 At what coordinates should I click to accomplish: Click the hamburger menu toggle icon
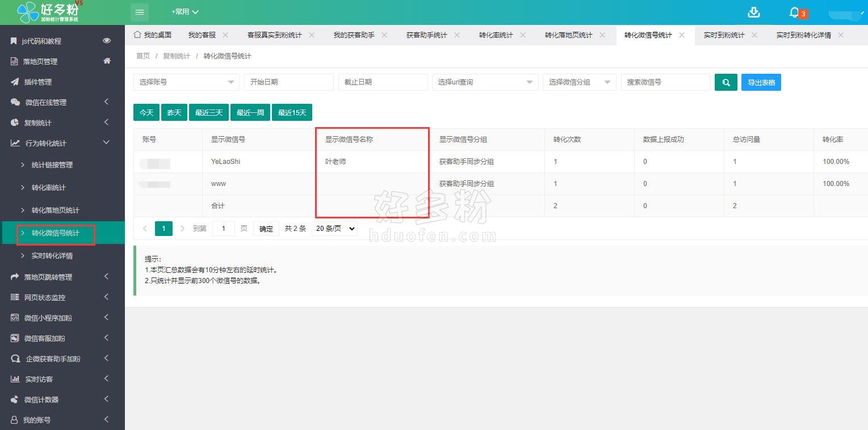pyautogui.click(x=140, y=12)
